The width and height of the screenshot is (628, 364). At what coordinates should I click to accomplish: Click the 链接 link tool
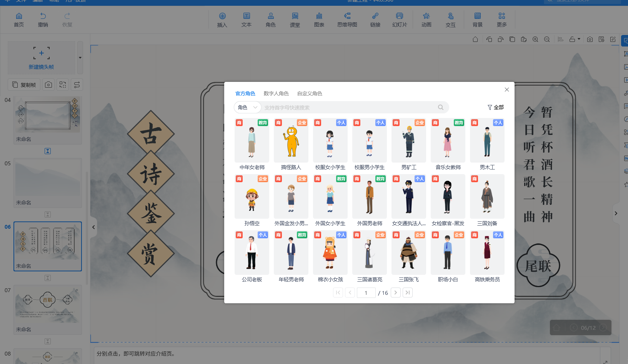pos(375,20)
